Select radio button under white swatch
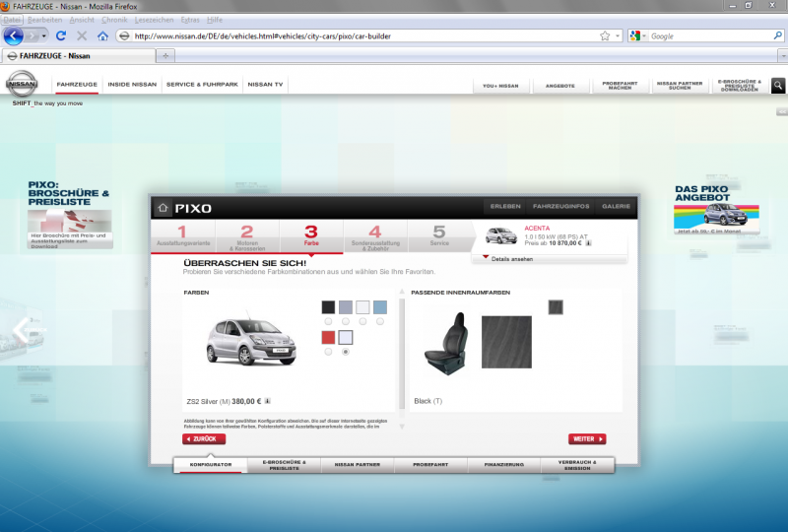This screenshot has width=788, height=532. (362, 321)
